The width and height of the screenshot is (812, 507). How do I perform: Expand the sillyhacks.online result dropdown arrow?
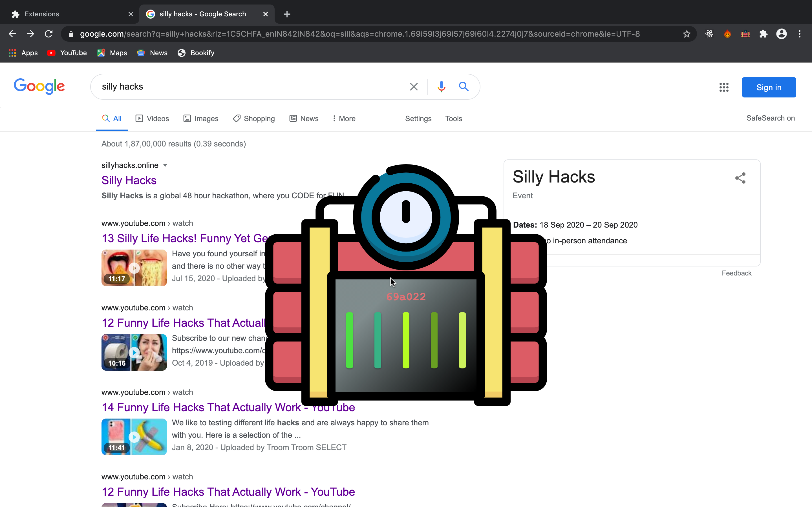click(x=165, y=165)
